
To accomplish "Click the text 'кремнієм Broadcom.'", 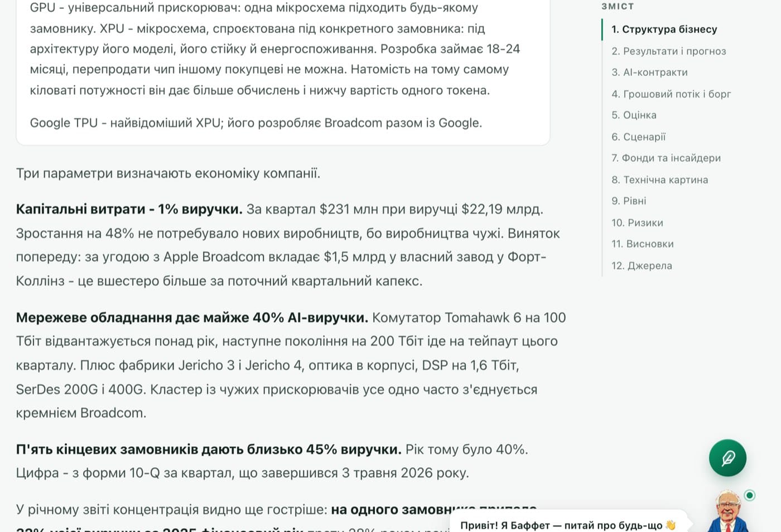I will 81,413.
